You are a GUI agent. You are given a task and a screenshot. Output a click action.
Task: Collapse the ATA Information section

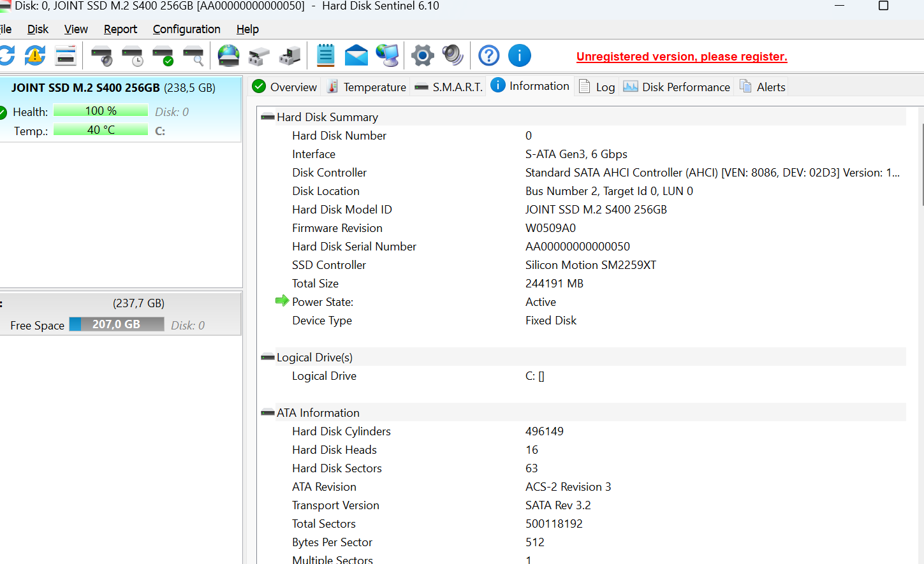click(x=268, y=413)
